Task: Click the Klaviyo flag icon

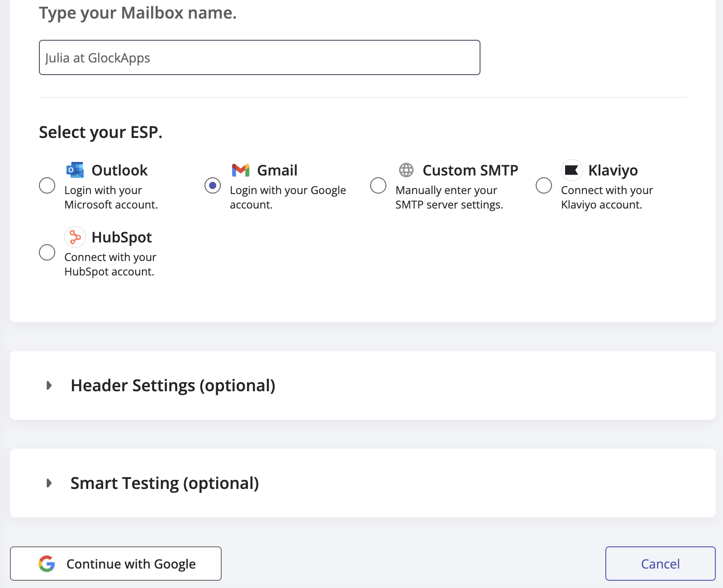Action: [572, 170]
